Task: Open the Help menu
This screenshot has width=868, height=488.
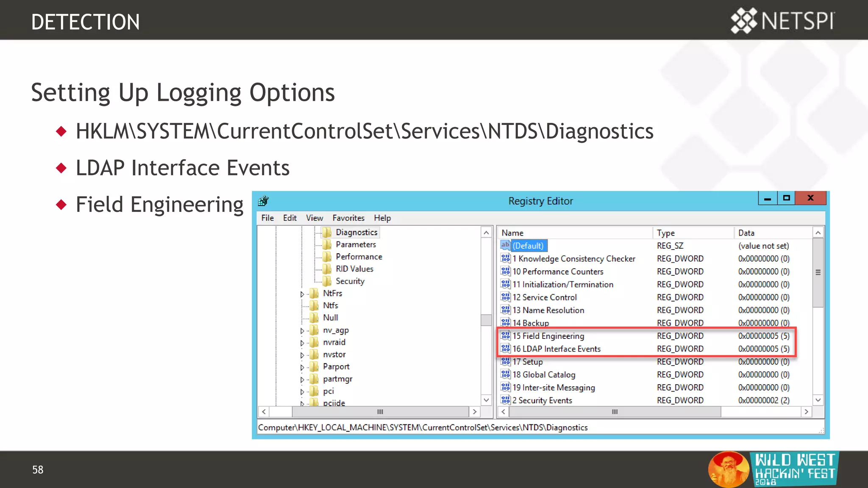Action: [x=382, y=218]
